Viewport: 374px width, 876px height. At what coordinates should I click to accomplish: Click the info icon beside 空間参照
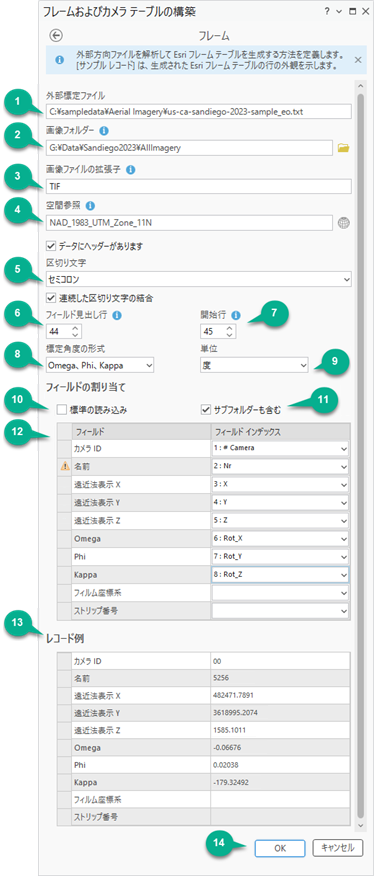point(91,207)
